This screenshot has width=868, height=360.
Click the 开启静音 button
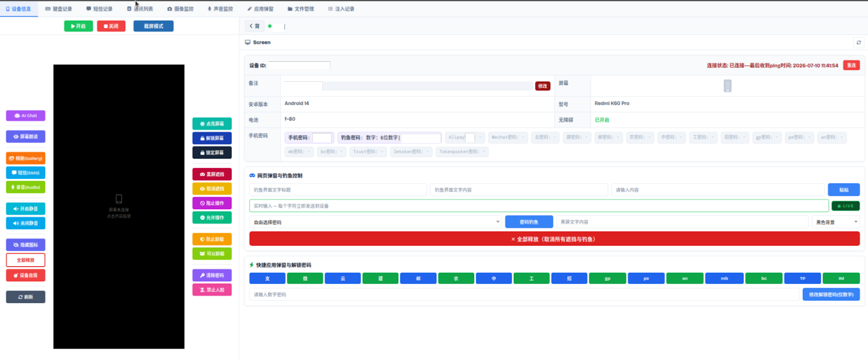point(25,209)
